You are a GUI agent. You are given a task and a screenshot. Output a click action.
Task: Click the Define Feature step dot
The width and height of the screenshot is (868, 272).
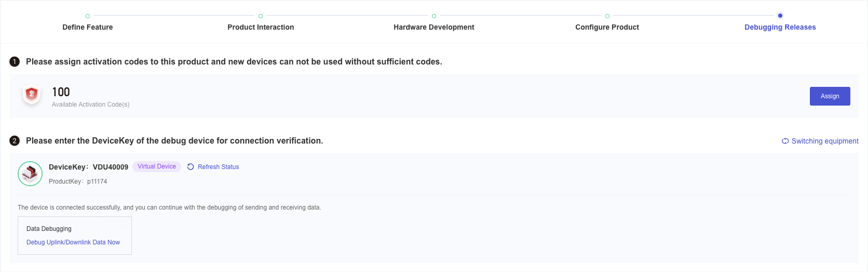coord(88,16)
